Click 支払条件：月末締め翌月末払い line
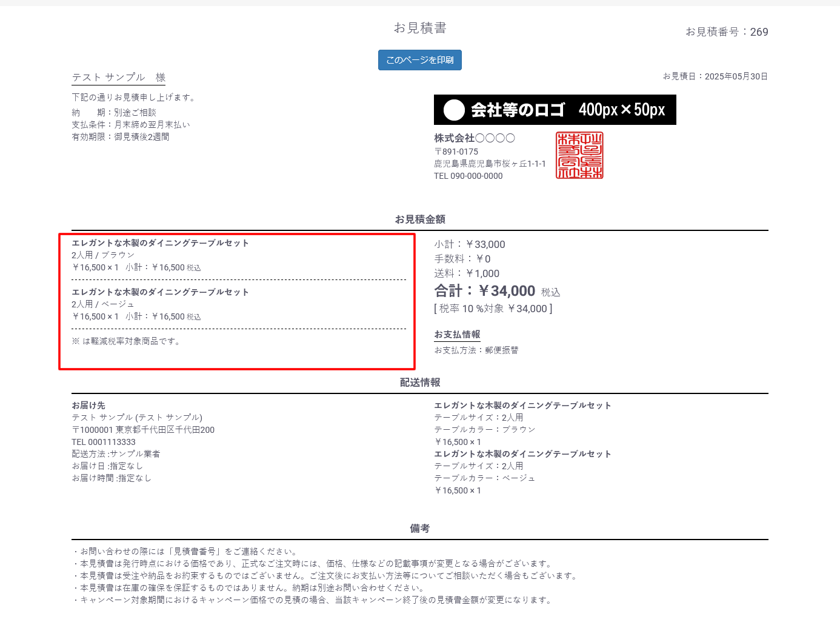The image size is (840, 625). click(x=131, y=125)
